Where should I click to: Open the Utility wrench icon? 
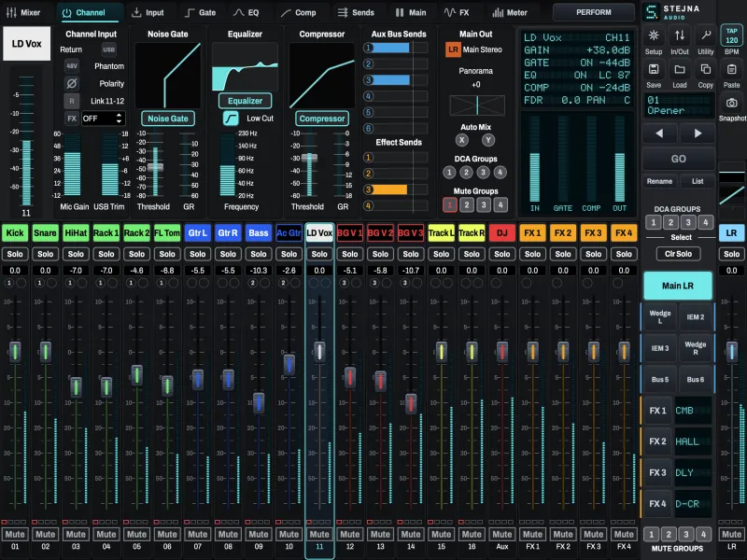coord(706,35)
